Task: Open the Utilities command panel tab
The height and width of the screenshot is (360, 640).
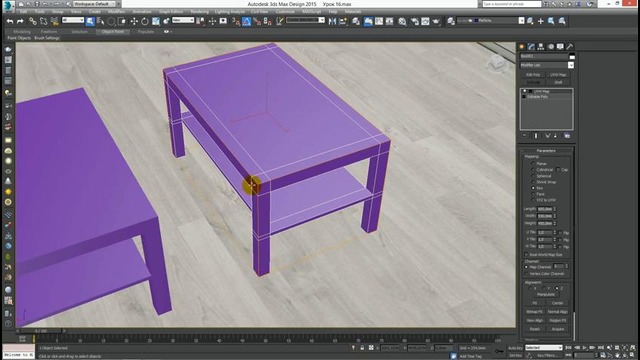Action: (570, 47)
